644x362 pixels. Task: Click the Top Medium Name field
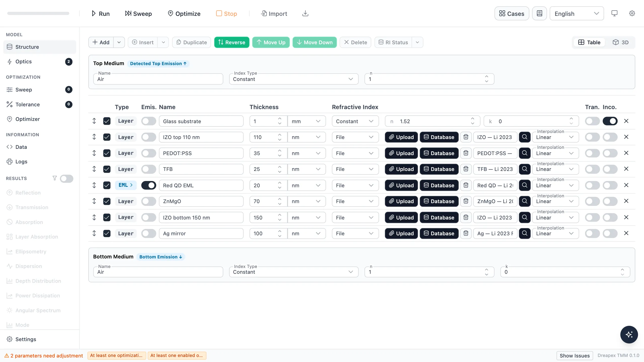(x=158, y=79)
